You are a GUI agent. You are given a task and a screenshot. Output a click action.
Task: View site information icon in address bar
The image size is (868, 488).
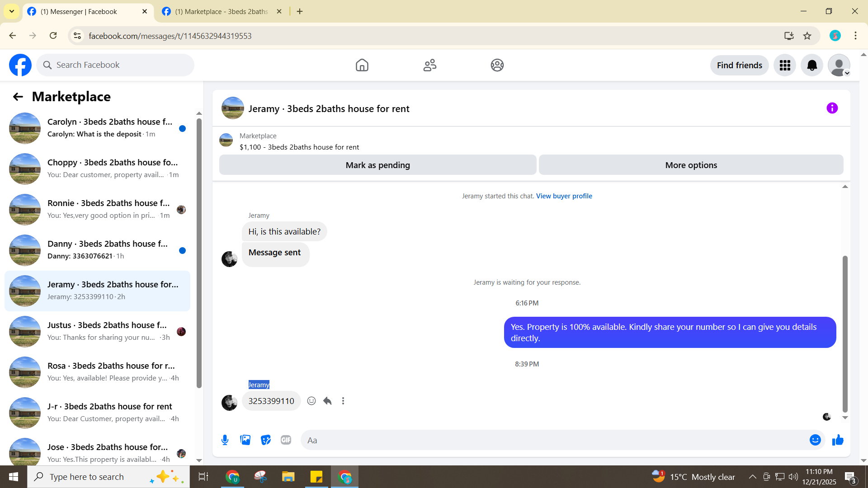[77, 36]
